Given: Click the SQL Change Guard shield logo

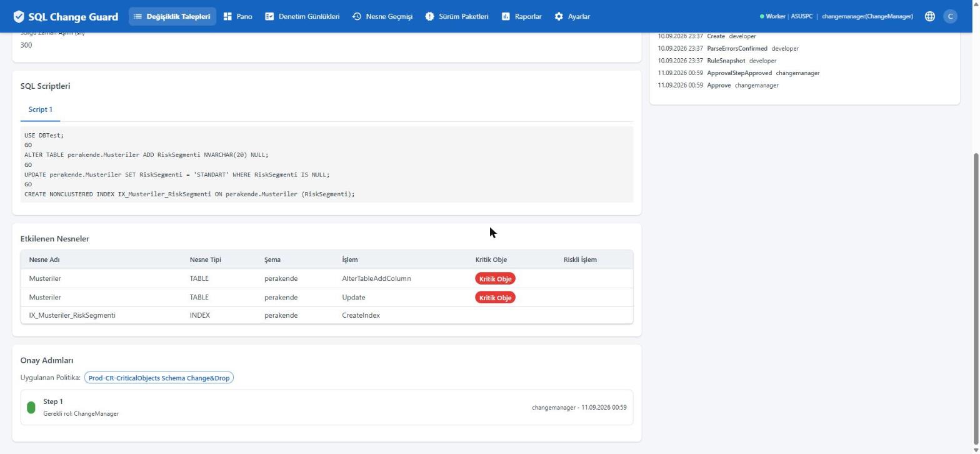Looking at the screenshot, I should coord(19,17).
